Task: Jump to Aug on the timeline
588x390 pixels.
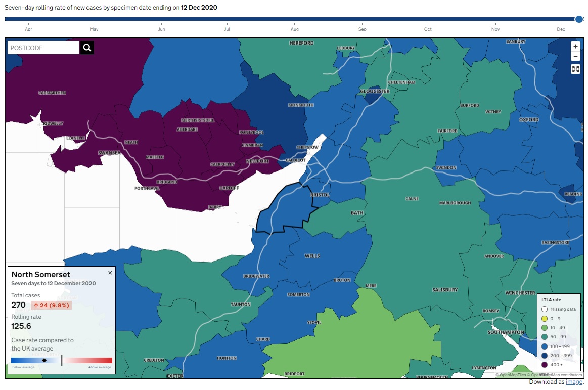Action: click(294, 29)
